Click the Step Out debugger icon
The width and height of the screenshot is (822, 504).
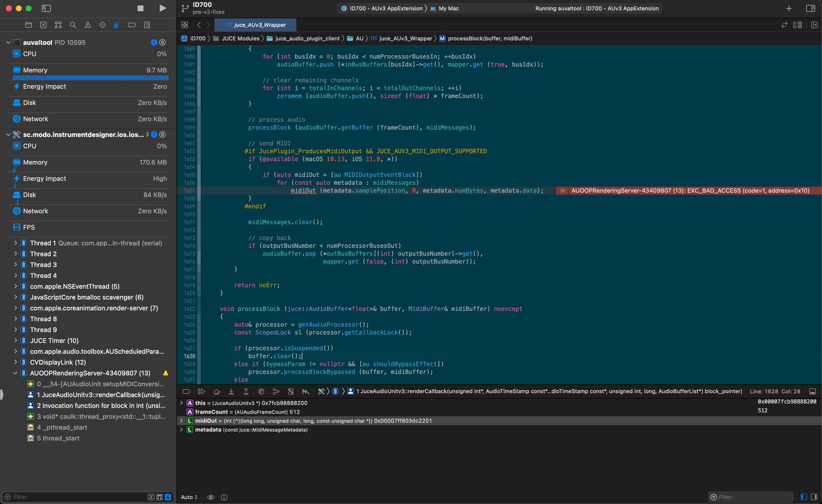[246, 391]
